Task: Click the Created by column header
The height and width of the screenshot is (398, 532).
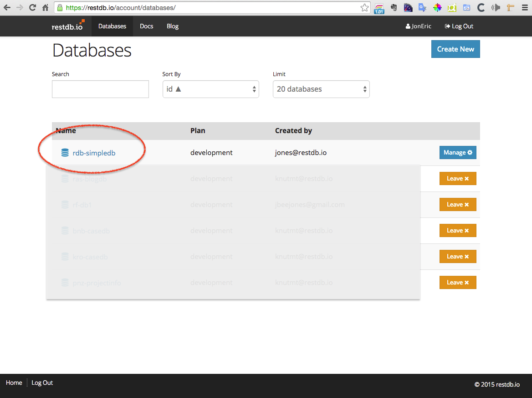Action: (x=293, y=131)
